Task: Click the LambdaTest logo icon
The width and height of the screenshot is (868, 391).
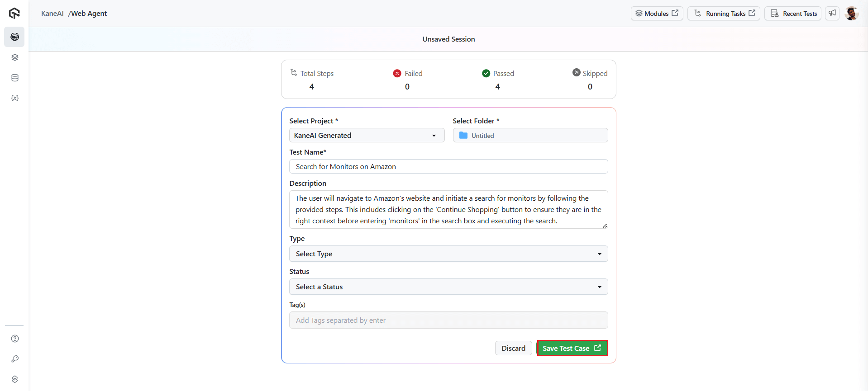Action: (x=14, y=14)
